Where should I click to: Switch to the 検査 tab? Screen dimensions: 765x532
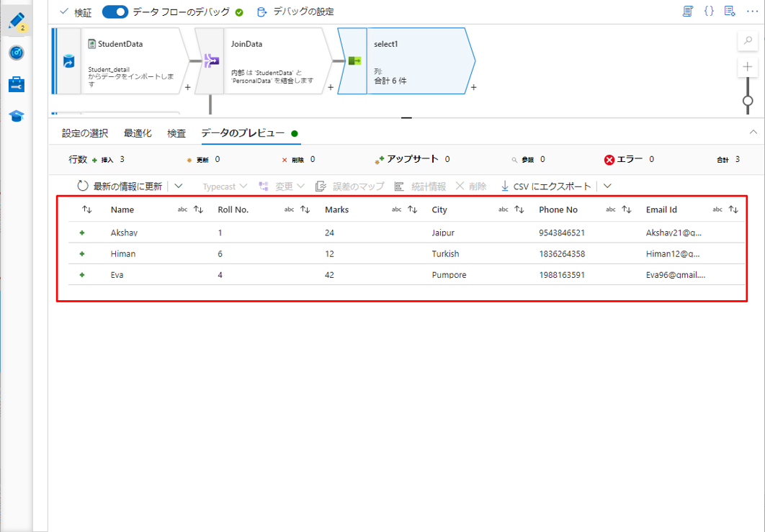pyautogui.click(x=176, y=133)
